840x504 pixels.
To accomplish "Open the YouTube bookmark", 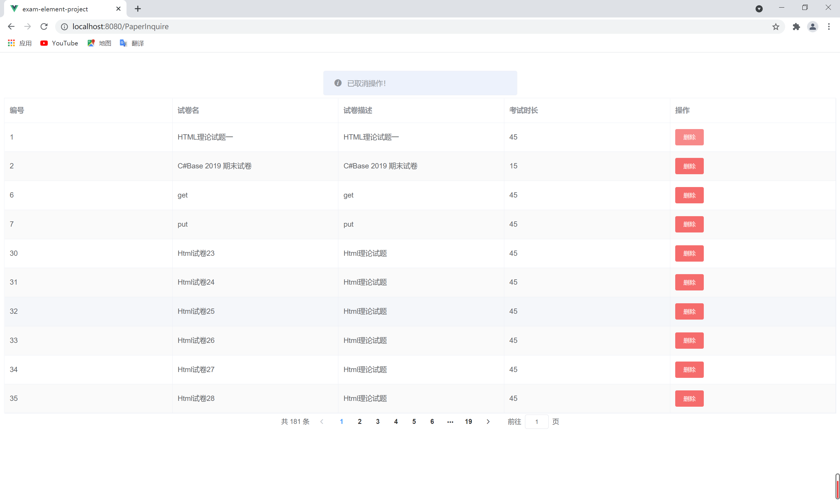I will click(x=59, y=43).
